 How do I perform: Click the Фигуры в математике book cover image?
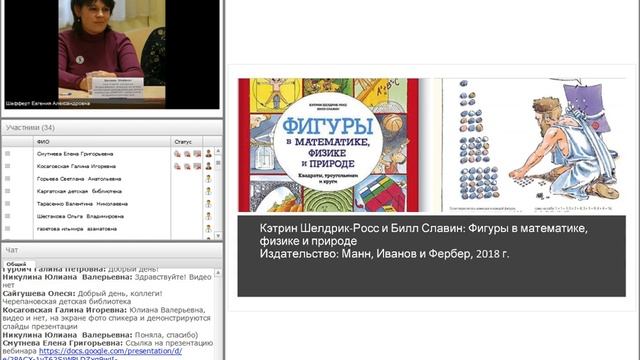tap(329, 145)
